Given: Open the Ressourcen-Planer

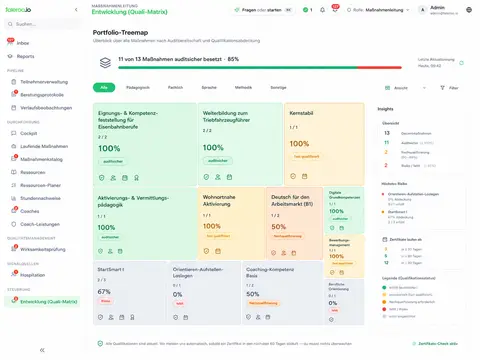Looking at the screenshot, I should coord(40,185).
